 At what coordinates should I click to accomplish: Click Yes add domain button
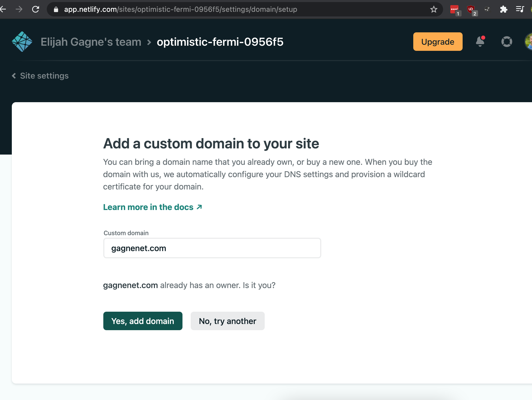click(143, 321)
